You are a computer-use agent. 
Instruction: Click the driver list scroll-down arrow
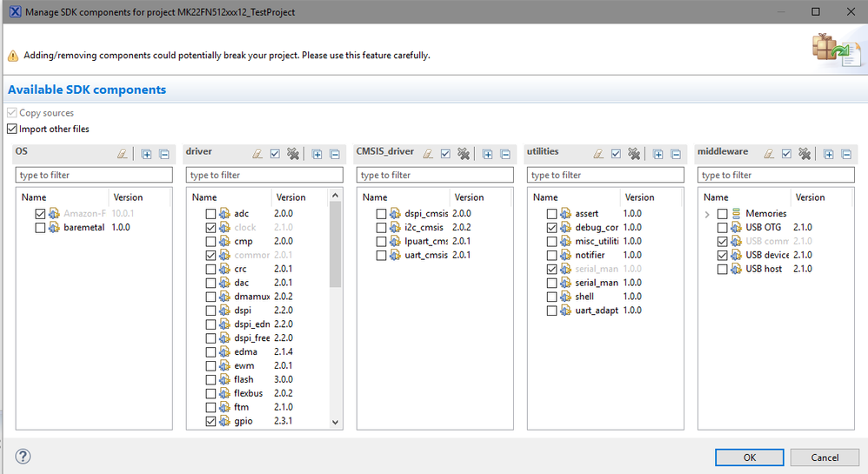(x=335, y=422)
